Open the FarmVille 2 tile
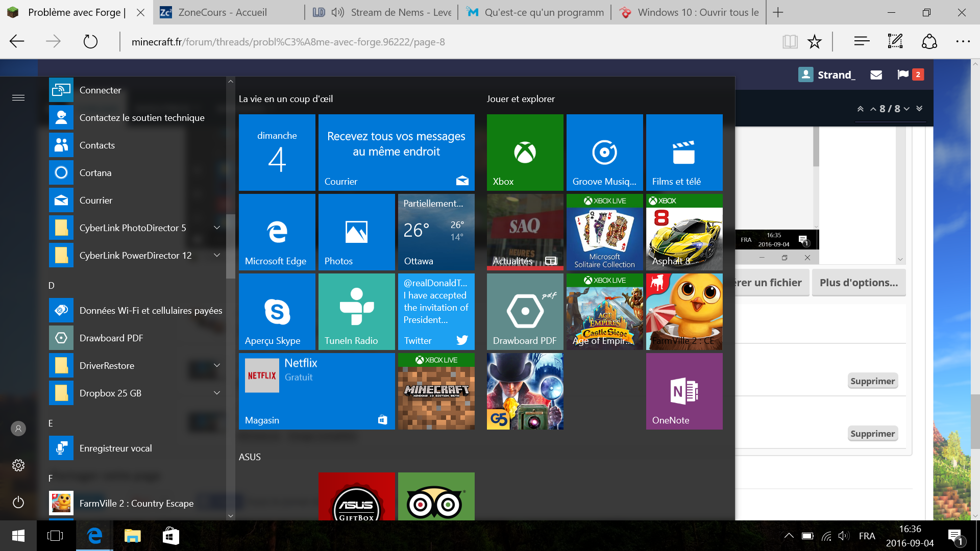This screenshot has width=980, height=551. click(x=684, y=312)
